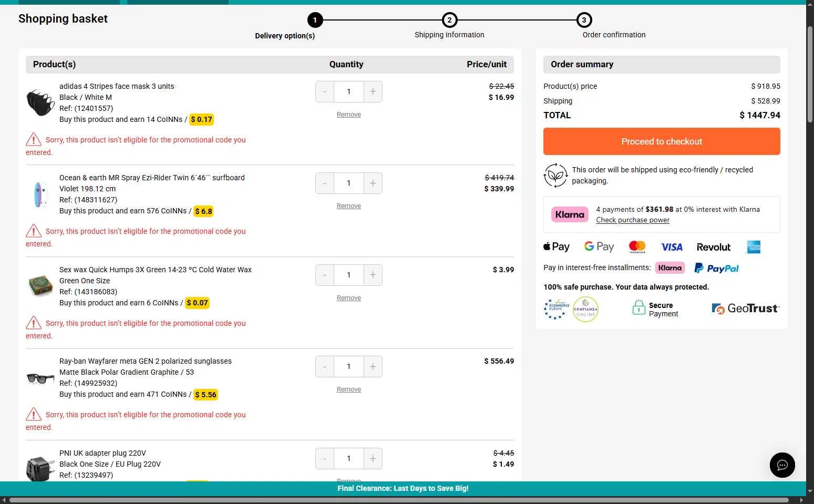Open the surfboard product thumbnail
This screenshot has height=504, width=814.
[40, 194]
